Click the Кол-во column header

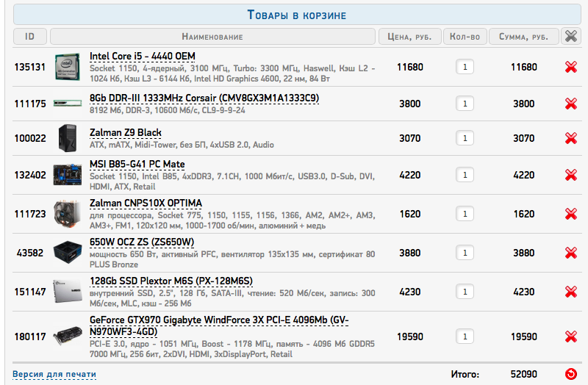tap(465, 36)
